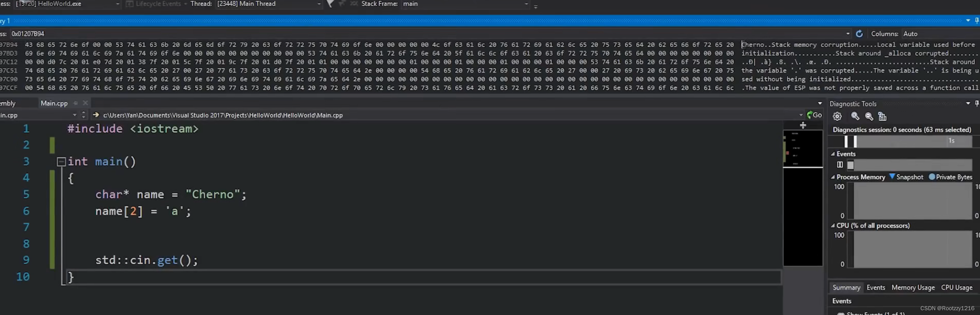Open Memory 1 window options dropdown

(968, 21)
